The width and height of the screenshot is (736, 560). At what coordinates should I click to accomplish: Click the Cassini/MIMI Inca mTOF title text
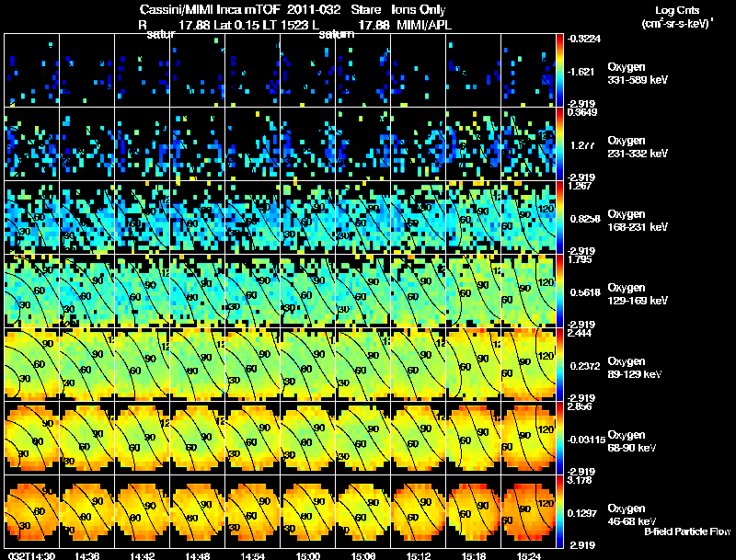click(x=210, y=9)
